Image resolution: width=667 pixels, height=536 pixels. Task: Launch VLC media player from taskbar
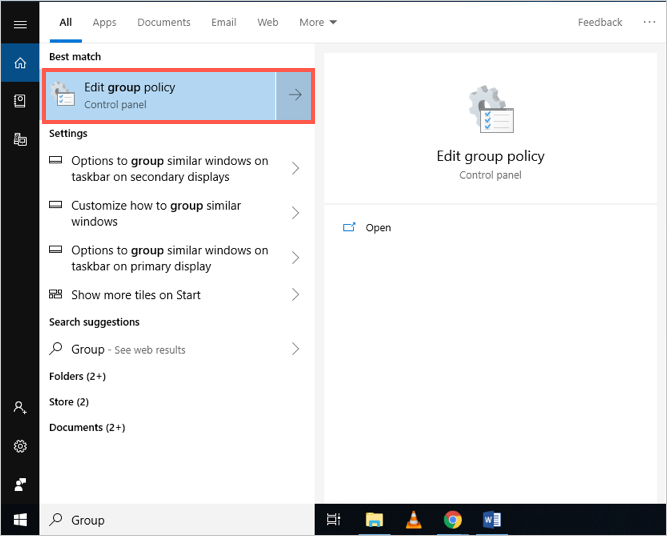413,519
